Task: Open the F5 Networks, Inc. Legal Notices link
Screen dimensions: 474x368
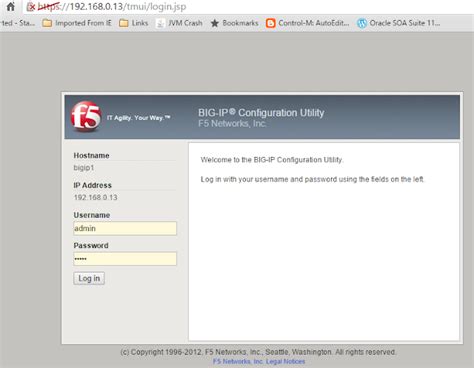Action: click(x=259, y=361)
